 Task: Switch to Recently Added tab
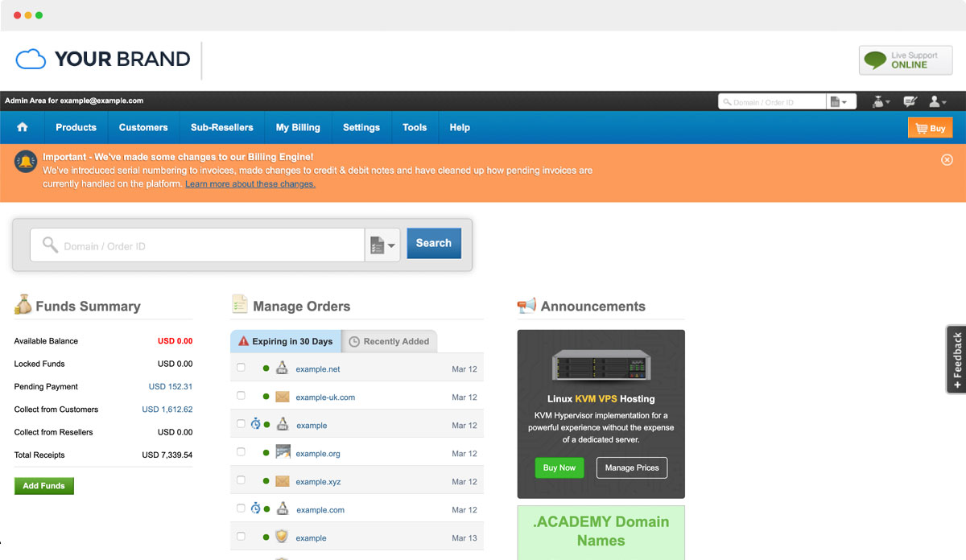pyautogui.click(x=390, y=341)
